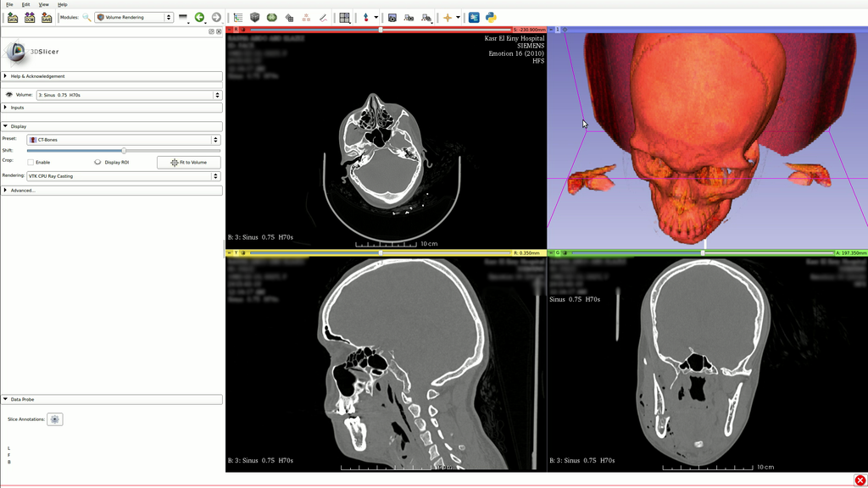Image resolution: width=868 pixels, height=488 pixels.
Task: Expand the Inputs section
Action: point(113,108)
